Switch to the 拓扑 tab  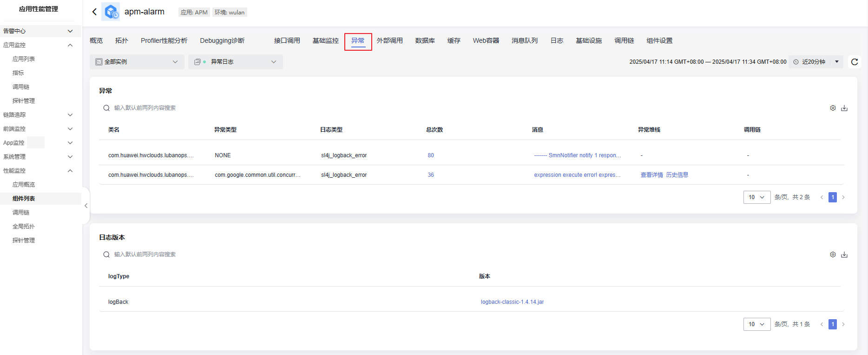[x=122, y=41]
